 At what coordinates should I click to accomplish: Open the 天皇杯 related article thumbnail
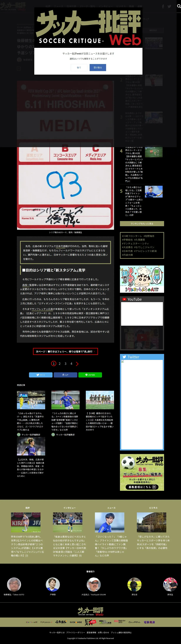(x=31, y=400)
